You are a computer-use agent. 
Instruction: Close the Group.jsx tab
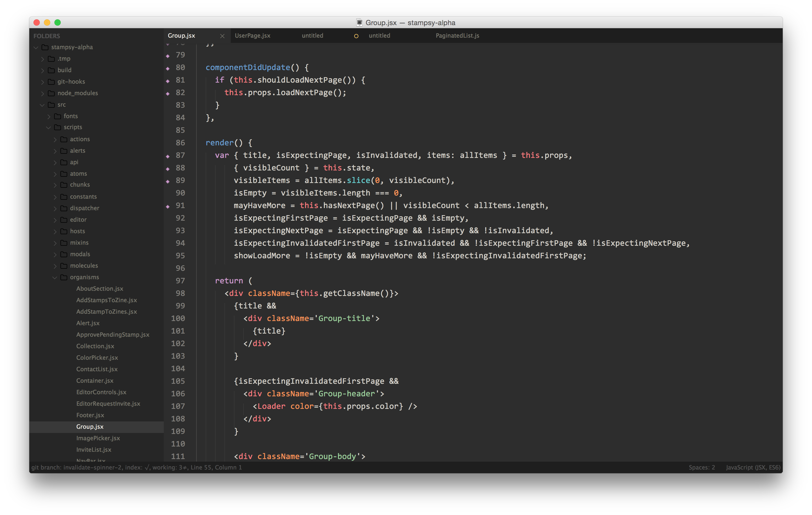pos(222,36)
